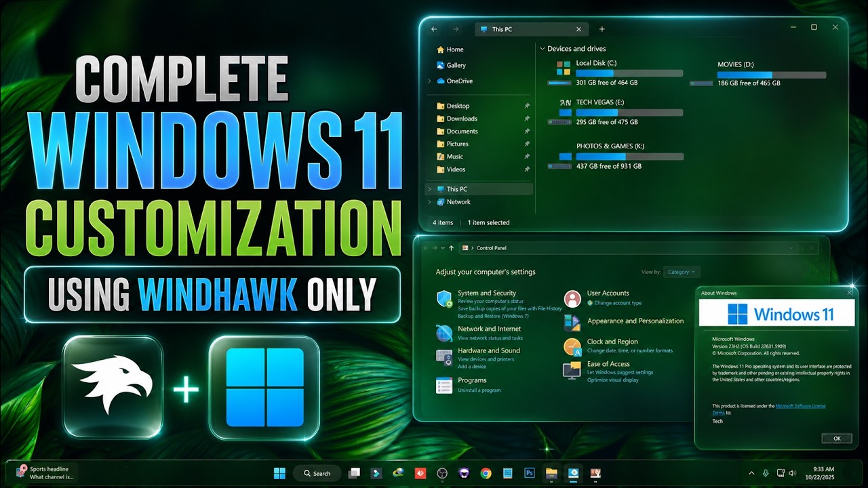Open Appearance and Personalization category

pos(635,321)
